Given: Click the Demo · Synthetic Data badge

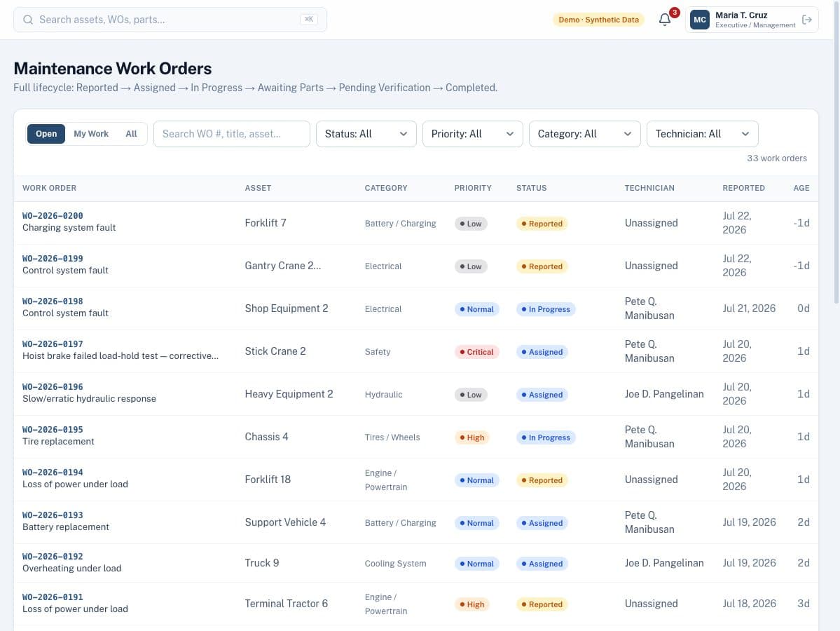Looking at the screenshot, I should click(x=598, y=20).
